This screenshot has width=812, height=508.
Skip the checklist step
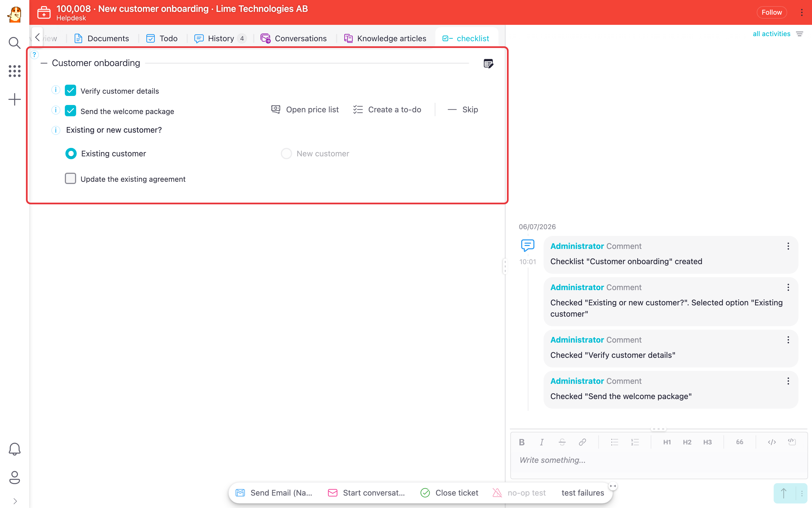[463, 110]
